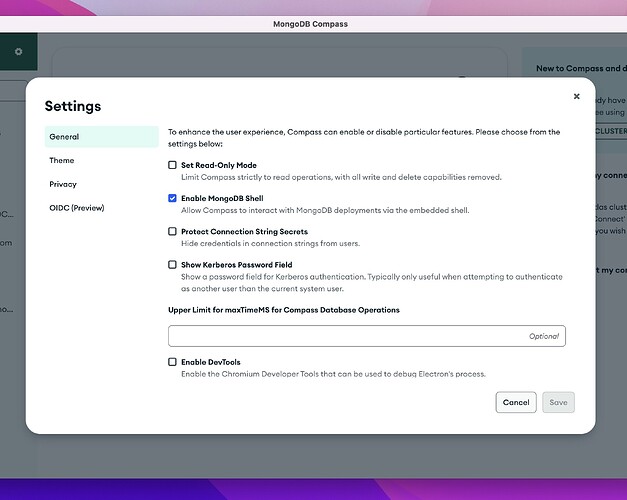Click the partially visible CLUSTER button behind dialog
Viewport: 627px width, 500px height.
610,131
